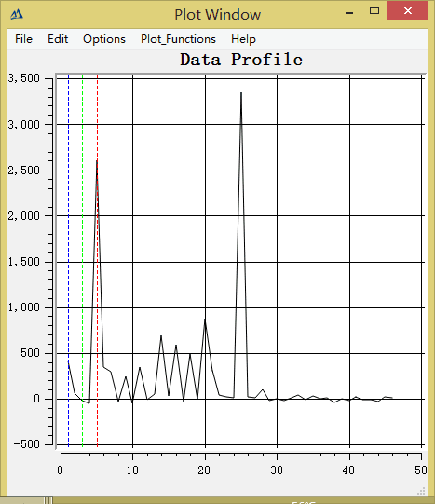Image resolution: width=435 pixels, height=504 pixels.
Task: Minimize the Plot Window
Action: (x=349, y=12)
